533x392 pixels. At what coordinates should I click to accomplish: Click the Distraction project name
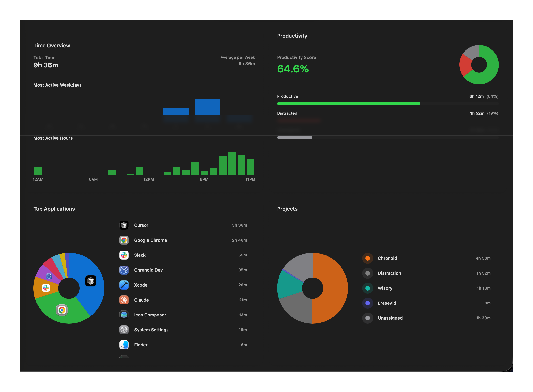click(x=389, y=273)
